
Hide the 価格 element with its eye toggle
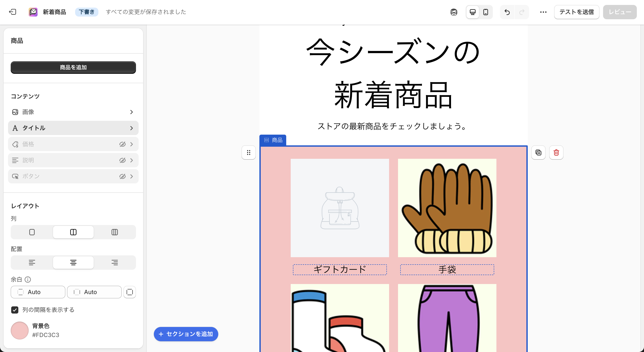tap(122, 144)
